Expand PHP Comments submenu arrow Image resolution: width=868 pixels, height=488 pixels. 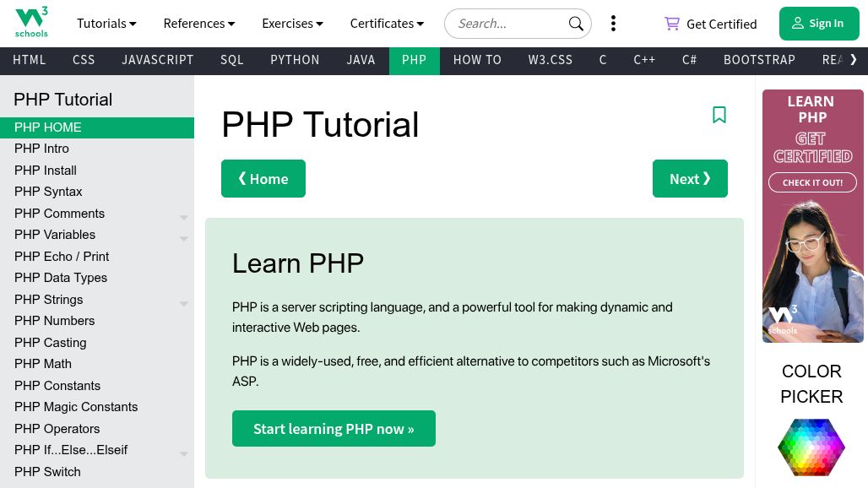click(x=183, y=217)
